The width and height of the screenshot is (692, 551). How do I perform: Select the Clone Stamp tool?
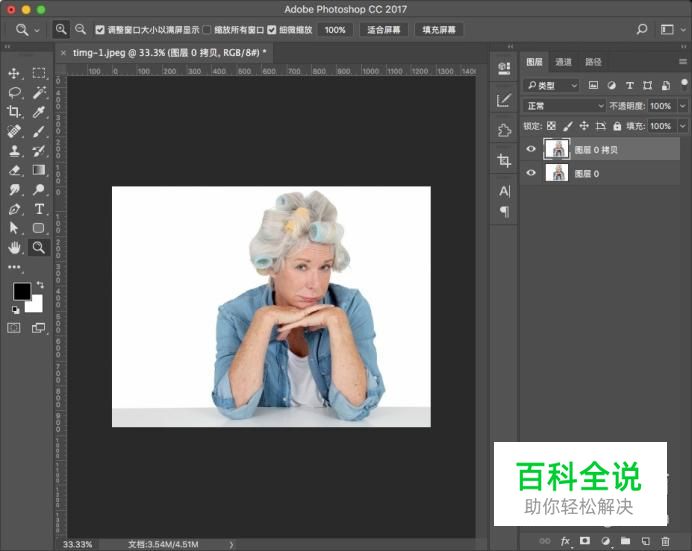(15, 150)
